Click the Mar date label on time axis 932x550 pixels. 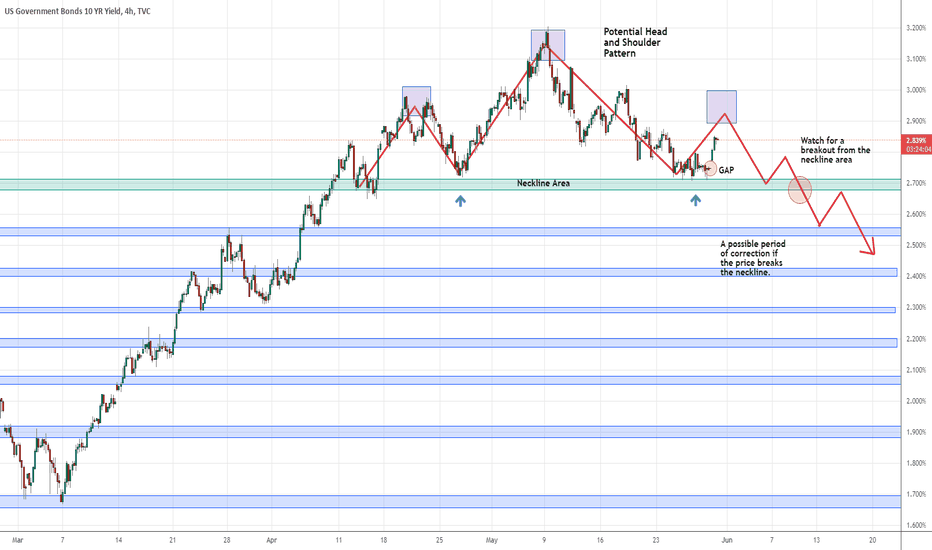tap(18, 540)
